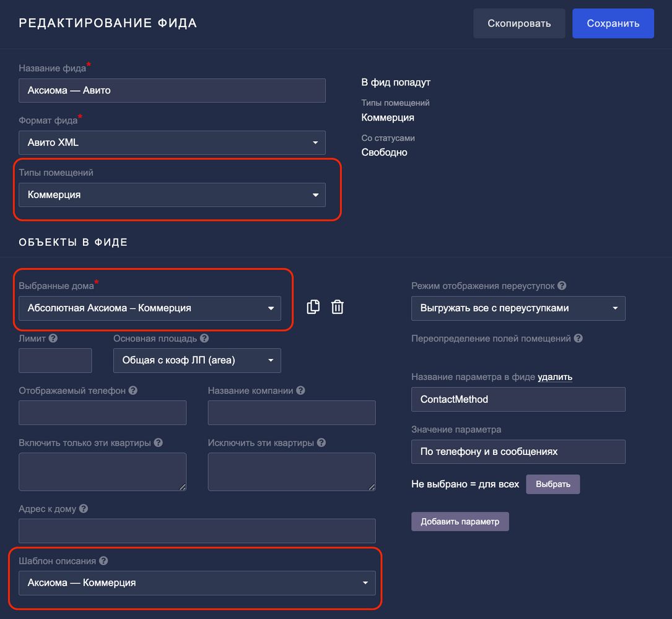This screenshot has height=619, width=672.
Task: Click the trash icon to delete house
Action: [x=337, y=307]
